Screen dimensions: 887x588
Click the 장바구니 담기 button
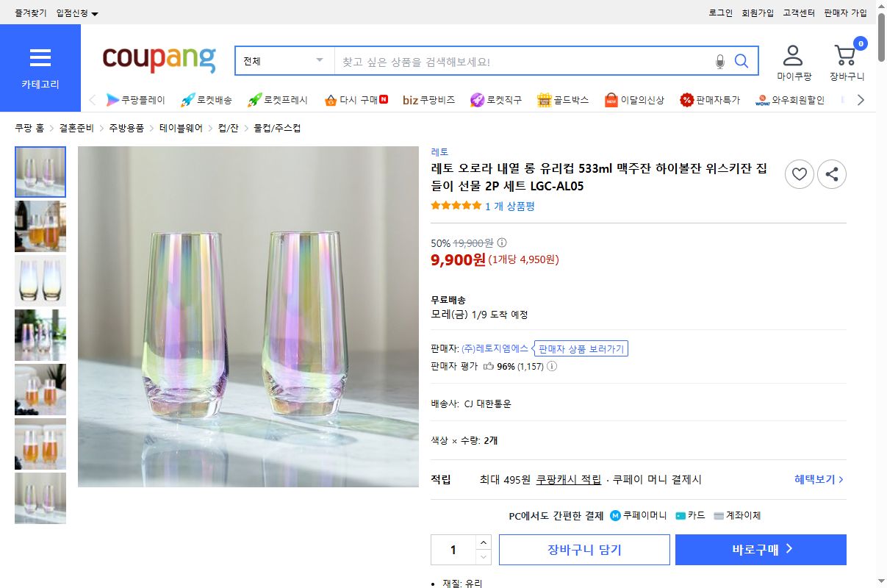point(584,549)
